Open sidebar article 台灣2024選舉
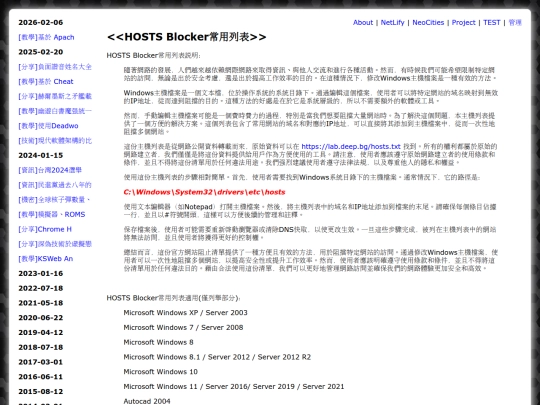The height and width of the screenshot is (405, 540). [50, 170]
